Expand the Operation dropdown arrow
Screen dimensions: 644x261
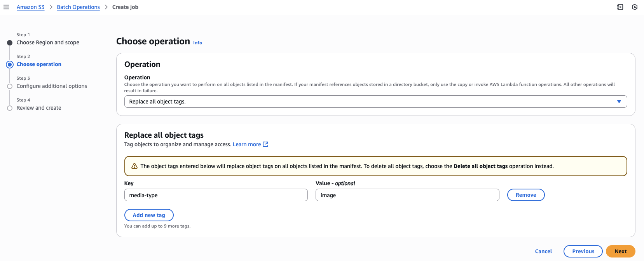click(x=619, y=102)
